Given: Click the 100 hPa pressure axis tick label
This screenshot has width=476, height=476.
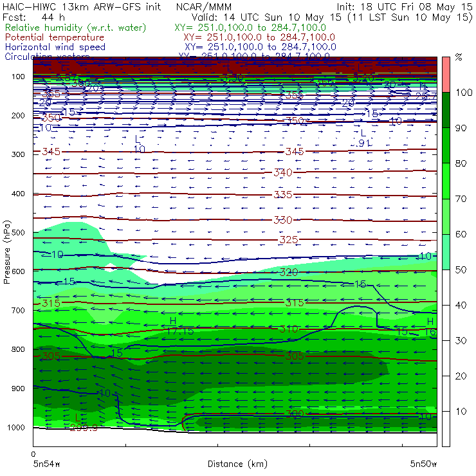Looking at the screenshot, I should [18, 77].
